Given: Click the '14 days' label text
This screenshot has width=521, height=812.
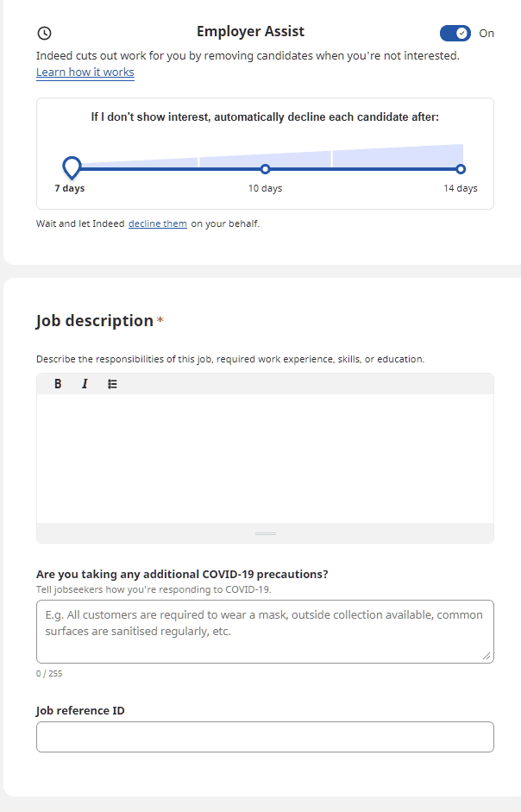Looking at the screenshot, I should pyautogui.click(x=461, y=189).
